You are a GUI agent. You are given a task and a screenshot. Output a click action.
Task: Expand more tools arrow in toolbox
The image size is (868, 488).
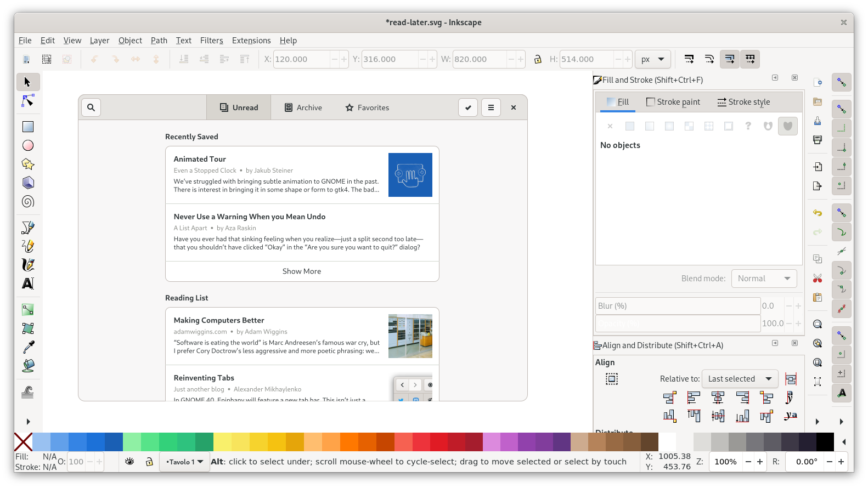(28, 422)
